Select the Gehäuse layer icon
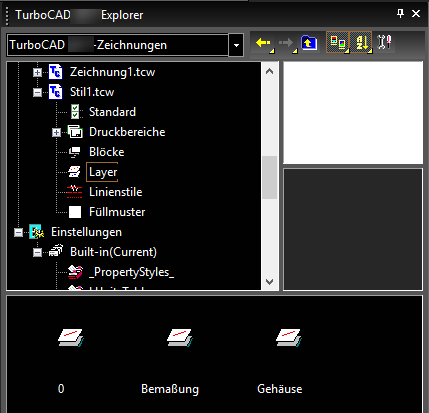The width and height of the screenshot is (429, 413). tap(289, 338)
